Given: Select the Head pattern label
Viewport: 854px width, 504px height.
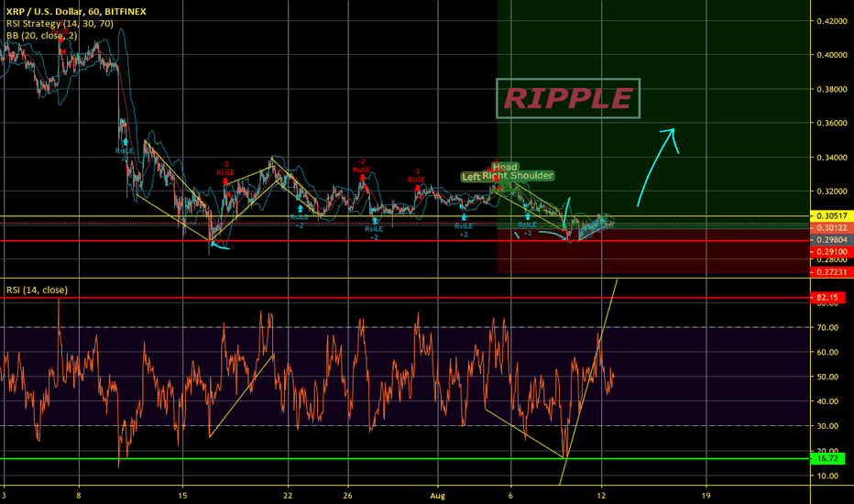Looking at the screenshot, I should click(505, 168).
